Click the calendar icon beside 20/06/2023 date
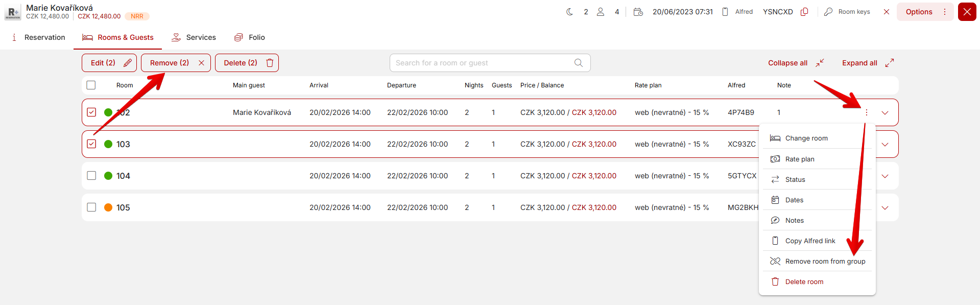The width and height of the screenshot is (980, 305). click(x=638, y=12)
